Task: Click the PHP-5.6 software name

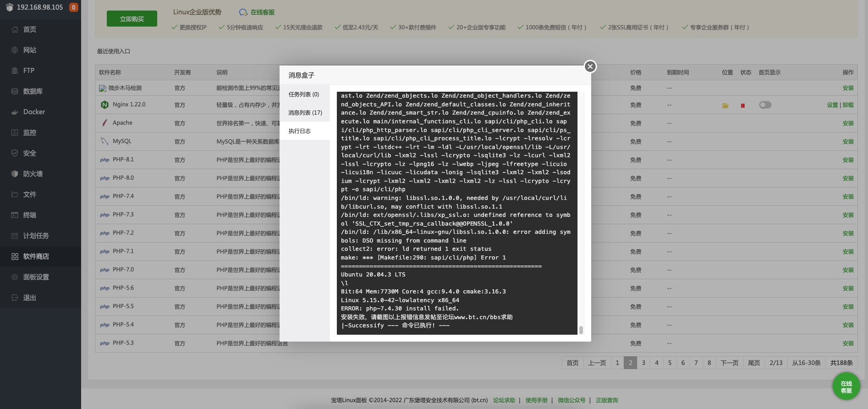Action: coord(123,288)
